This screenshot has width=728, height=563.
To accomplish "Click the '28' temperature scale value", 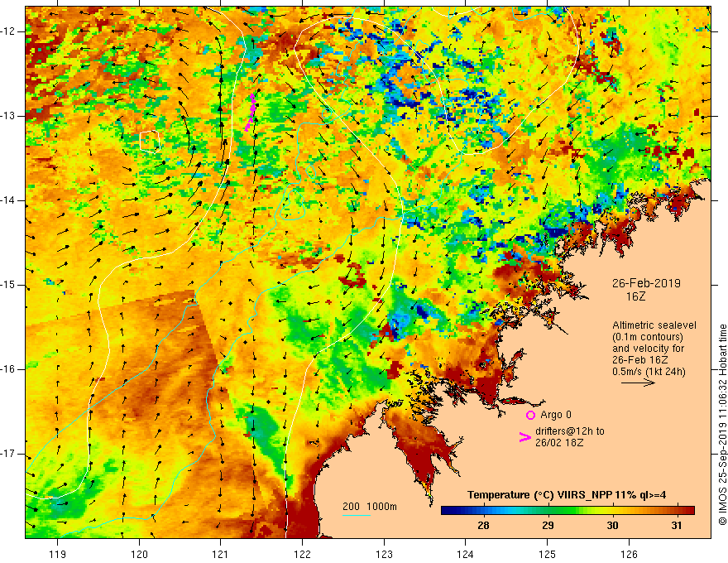I will 483,525.
